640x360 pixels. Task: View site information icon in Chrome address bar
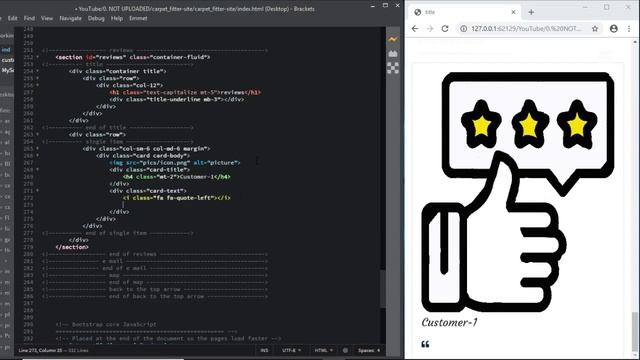pos(463,29)
